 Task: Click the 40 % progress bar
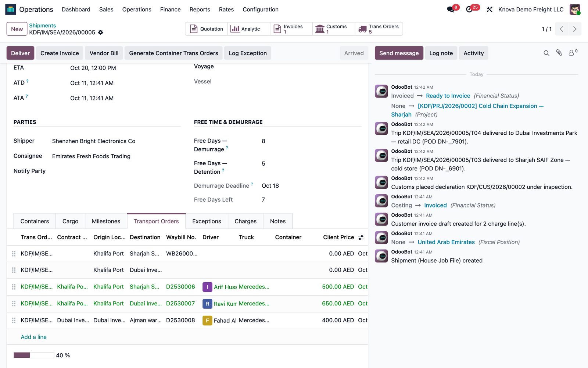[34, 355]
